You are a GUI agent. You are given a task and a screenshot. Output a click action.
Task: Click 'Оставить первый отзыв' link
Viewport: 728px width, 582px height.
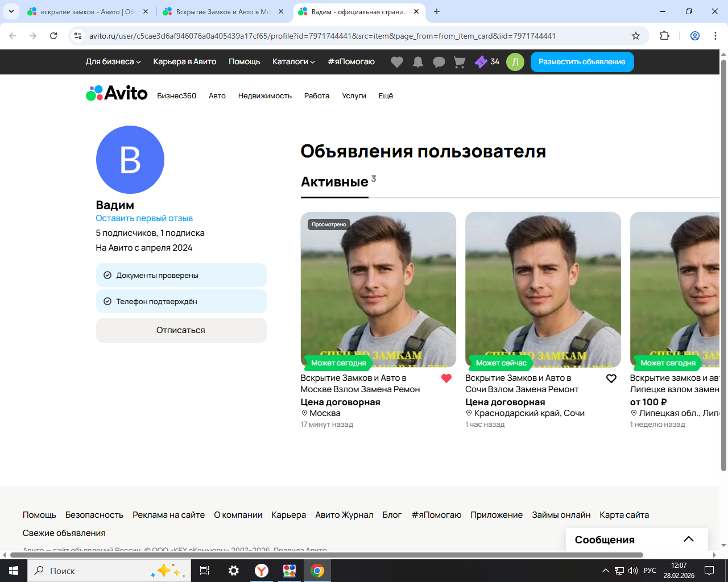point(144,218)
